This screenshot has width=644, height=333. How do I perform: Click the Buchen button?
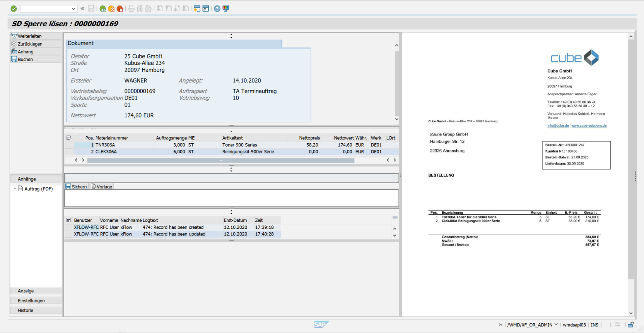[36, 59]
